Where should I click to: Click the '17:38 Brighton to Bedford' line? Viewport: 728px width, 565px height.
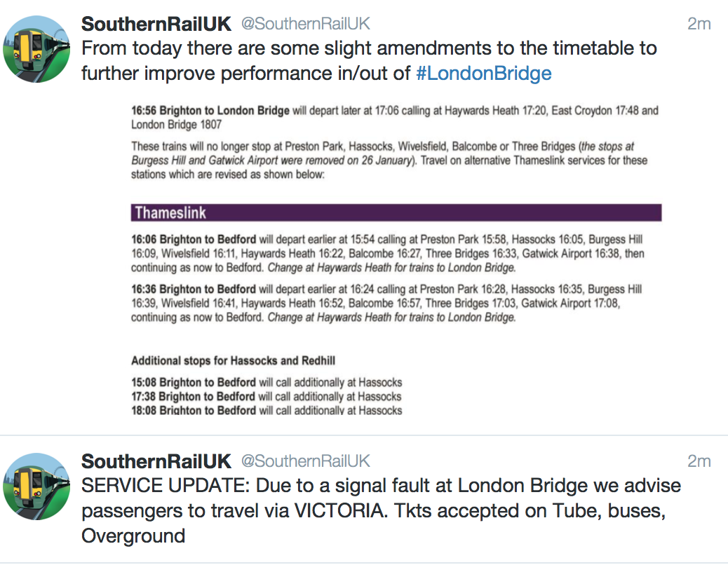[267, 397]
